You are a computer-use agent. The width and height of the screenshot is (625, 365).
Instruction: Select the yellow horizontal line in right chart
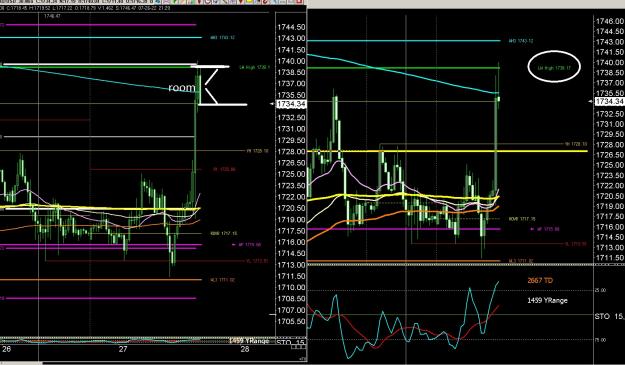447,151
